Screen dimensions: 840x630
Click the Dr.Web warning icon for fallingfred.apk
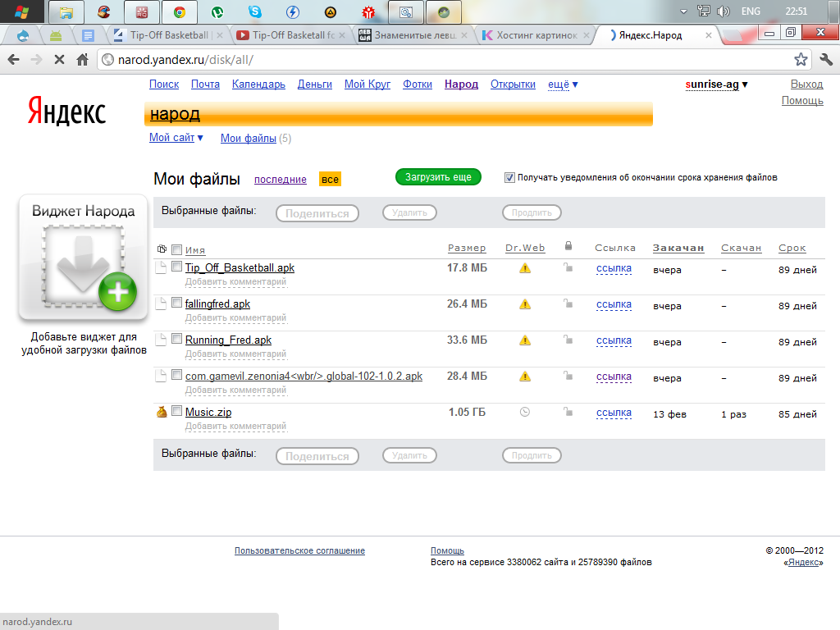pos(525,304)
